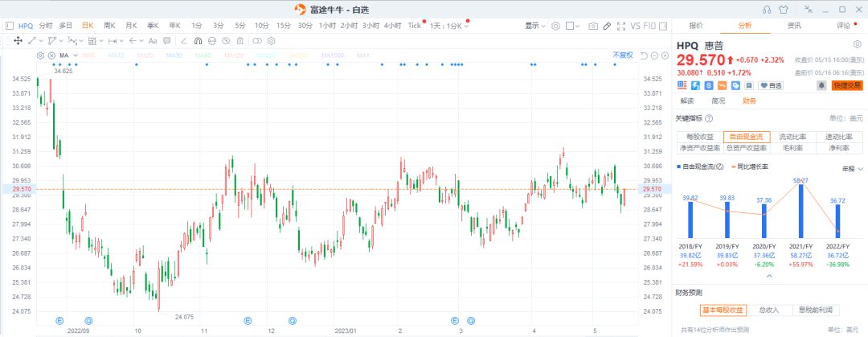Image resolution: width=868 pixels, height=337 pixels.
Task: Remove the MA indicator with X icon
Action: point(51,55)
